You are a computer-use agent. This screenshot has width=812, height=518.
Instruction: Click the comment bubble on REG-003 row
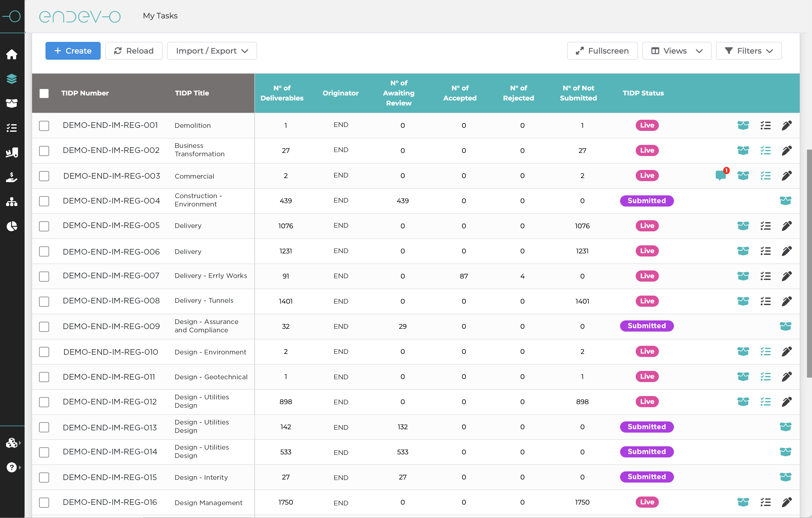coord(721,176)
